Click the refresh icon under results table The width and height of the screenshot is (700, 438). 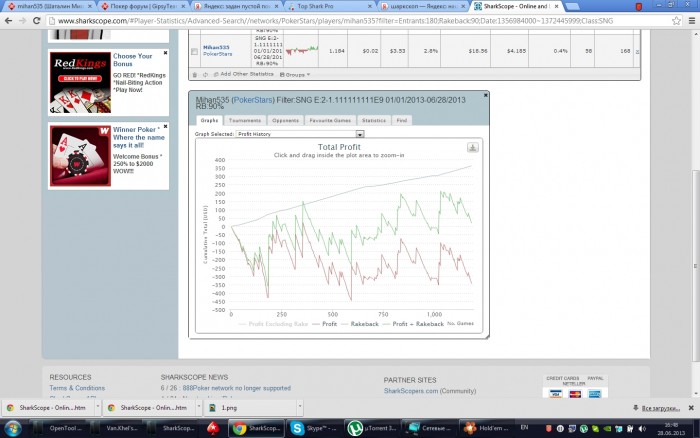pos(205,75)
